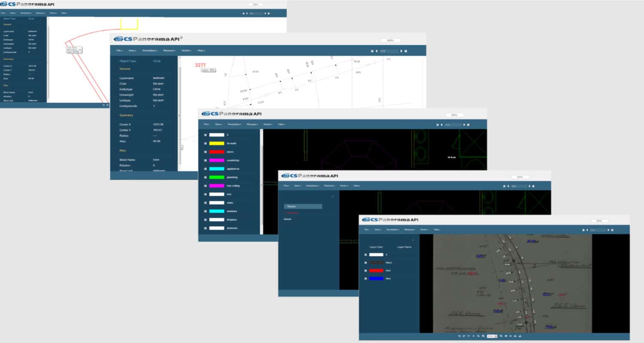Open File menu in front window
This screenshot has height=343, width=644.
(x=367, y=230)
